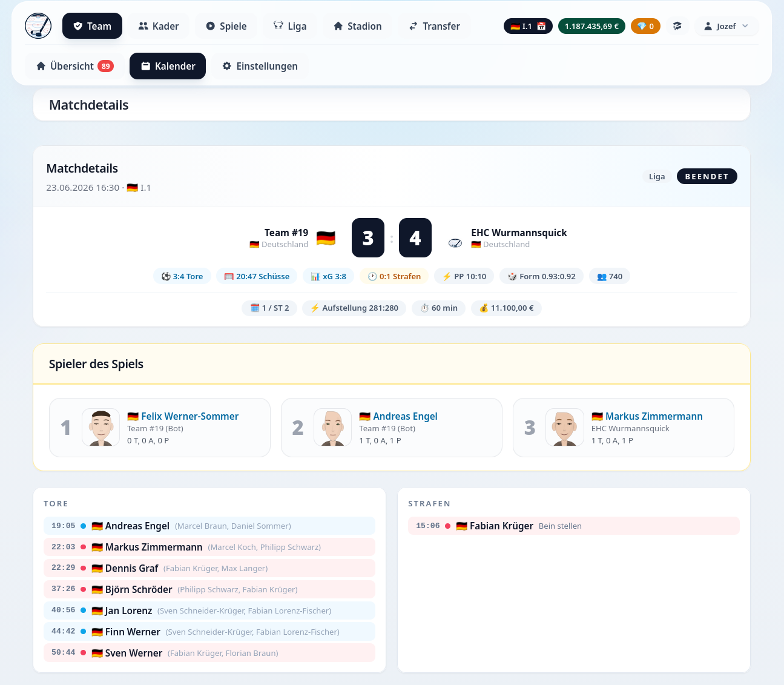Select the 15:06 Fabian Krüger penalty row
This screenshot has height=685, width=784.
tap(574, 526)
